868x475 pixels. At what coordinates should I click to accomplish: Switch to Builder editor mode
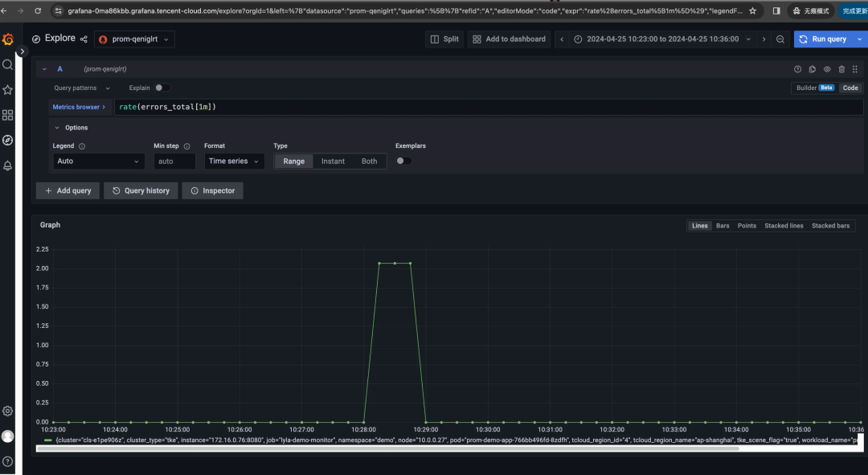815,88
